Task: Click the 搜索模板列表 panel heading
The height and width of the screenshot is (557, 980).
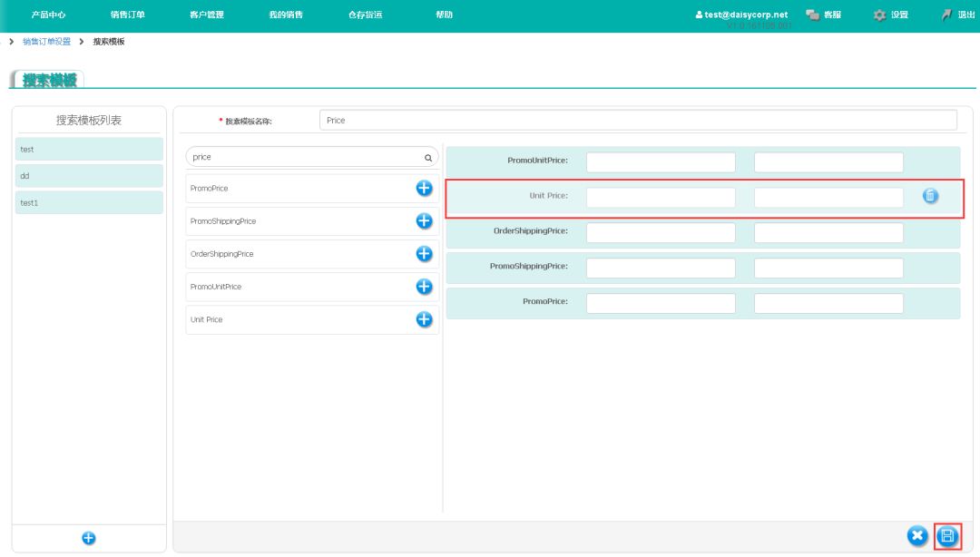Action: click(89, 120)
